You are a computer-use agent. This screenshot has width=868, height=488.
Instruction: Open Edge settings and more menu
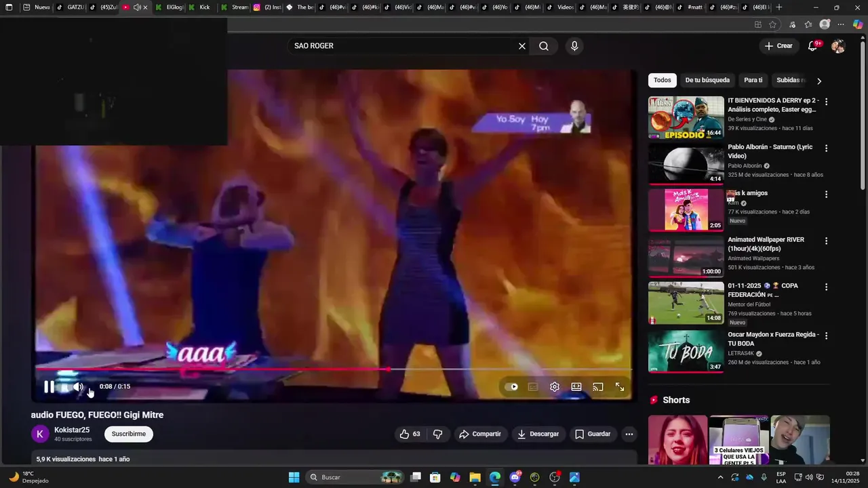pos(841,24)
